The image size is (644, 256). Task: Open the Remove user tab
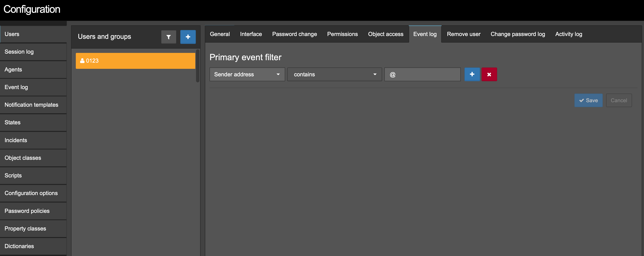[x=464, y=34]
